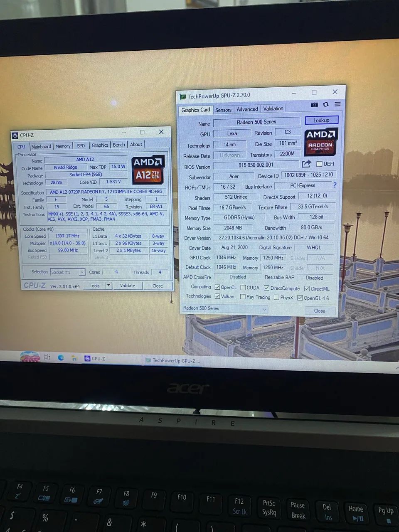Image resolution: width=399 pixels, height=532 pixels.
Task: Open the Bench tab in CPU-Z
Action: click(119, 145)
